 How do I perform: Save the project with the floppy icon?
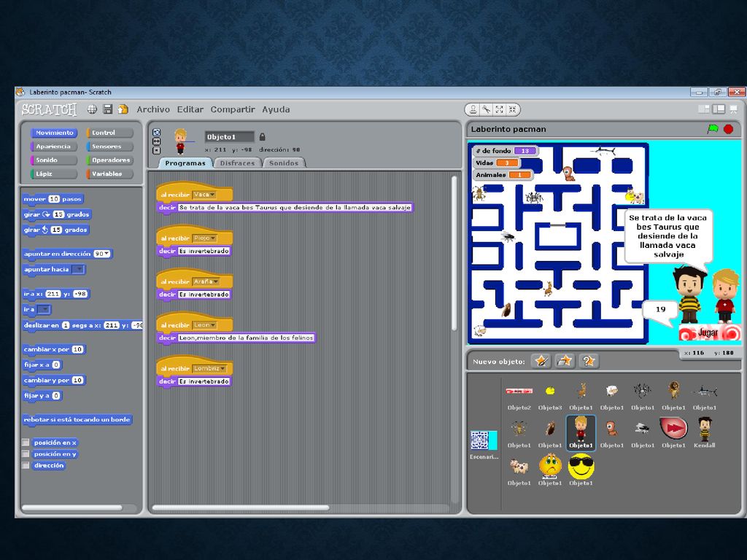point(108,109)
